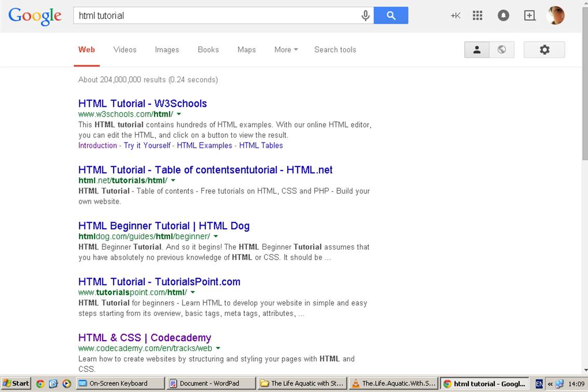Screen dimensions: 588x392
Task: Open HTML Examples sitelink
Action: [x=204, y=146]
